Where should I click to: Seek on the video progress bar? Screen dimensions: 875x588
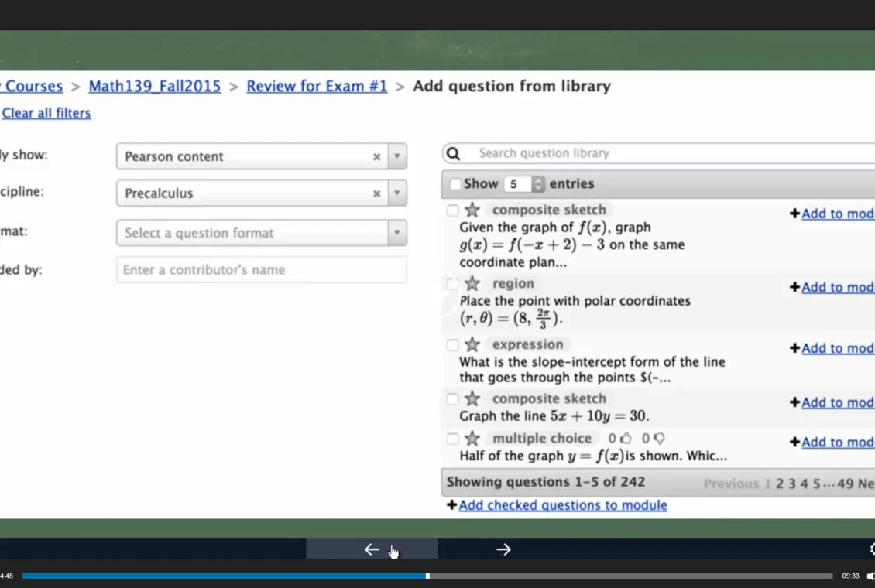tap(542, 576)
